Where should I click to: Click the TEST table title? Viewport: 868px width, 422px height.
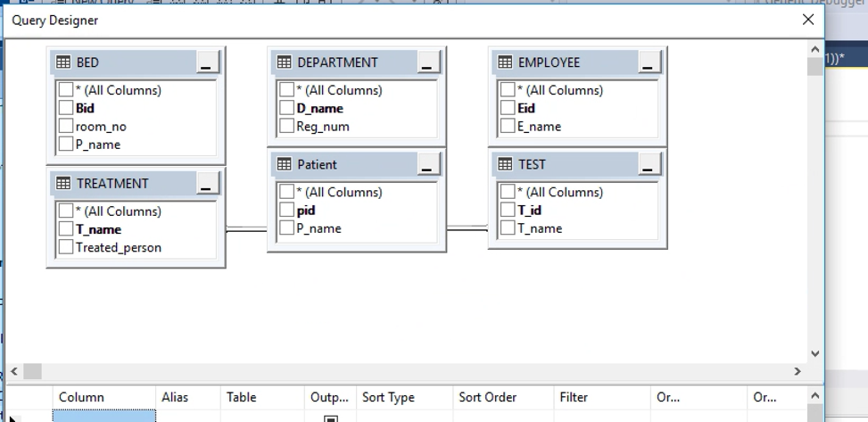[x=532, y=164]
